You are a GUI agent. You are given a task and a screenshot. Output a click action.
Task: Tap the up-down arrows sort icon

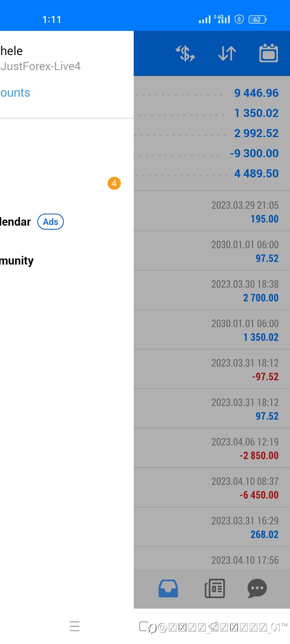[x=227, y=53]
